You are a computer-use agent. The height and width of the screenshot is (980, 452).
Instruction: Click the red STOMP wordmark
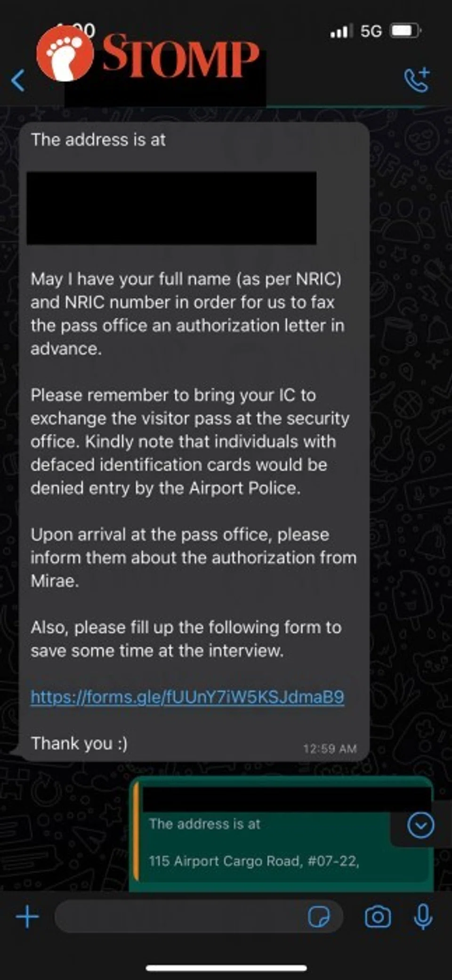click(181, 56)
